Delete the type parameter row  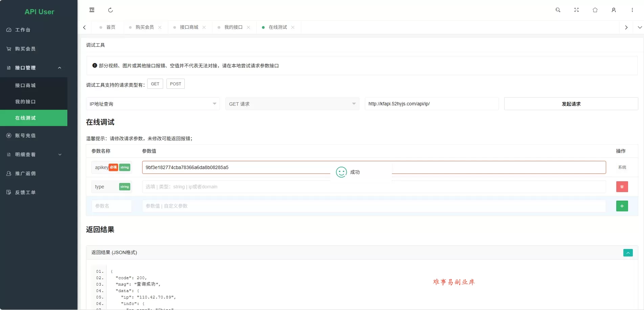coord(622,187)
